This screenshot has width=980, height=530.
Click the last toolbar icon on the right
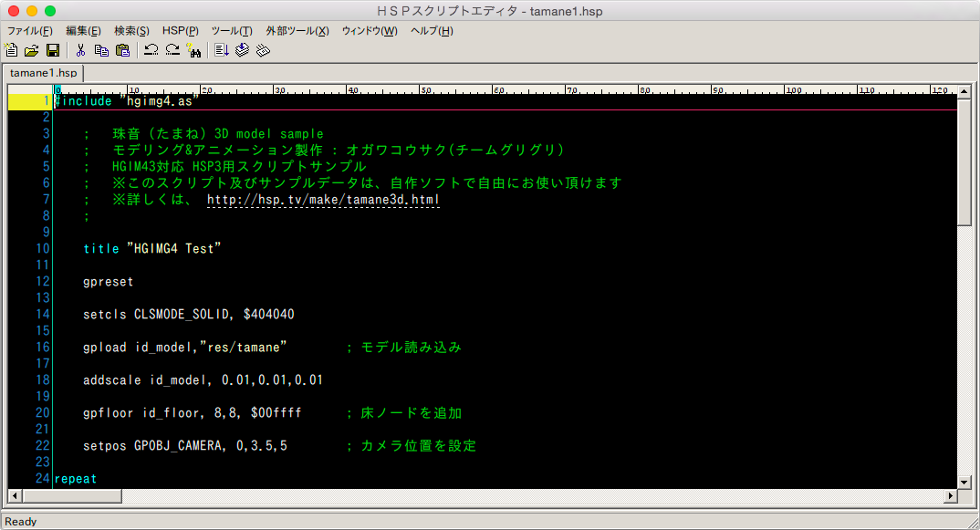click(x=263, y=50)
